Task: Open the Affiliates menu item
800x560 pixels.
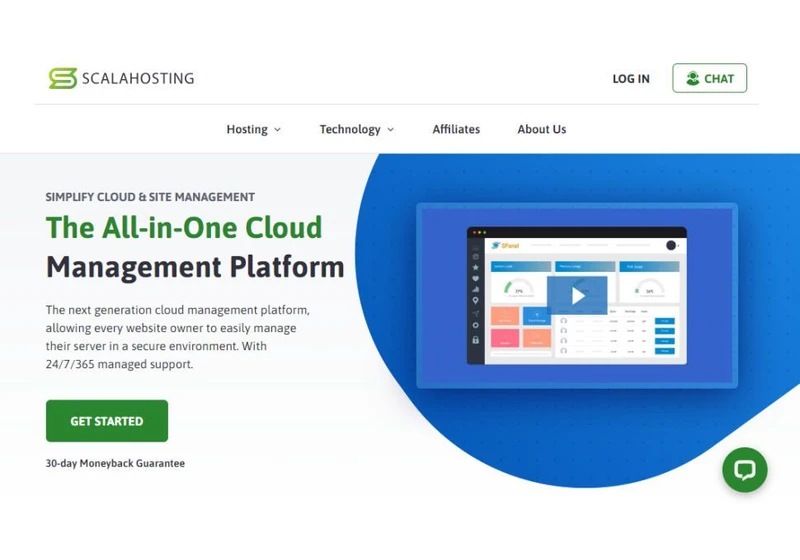Action: pyautogui.click(x=456, y=129)
